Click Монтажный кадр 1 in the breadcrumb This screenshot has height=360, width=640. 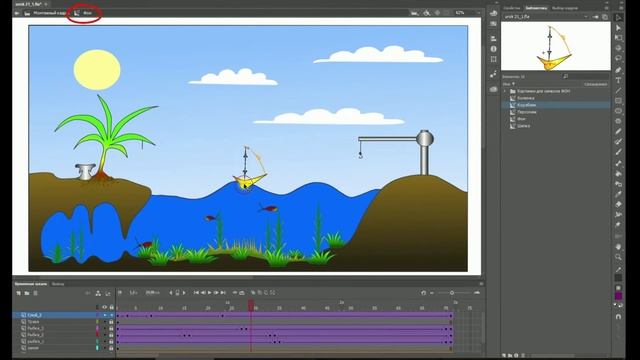(x=50, y=13)
